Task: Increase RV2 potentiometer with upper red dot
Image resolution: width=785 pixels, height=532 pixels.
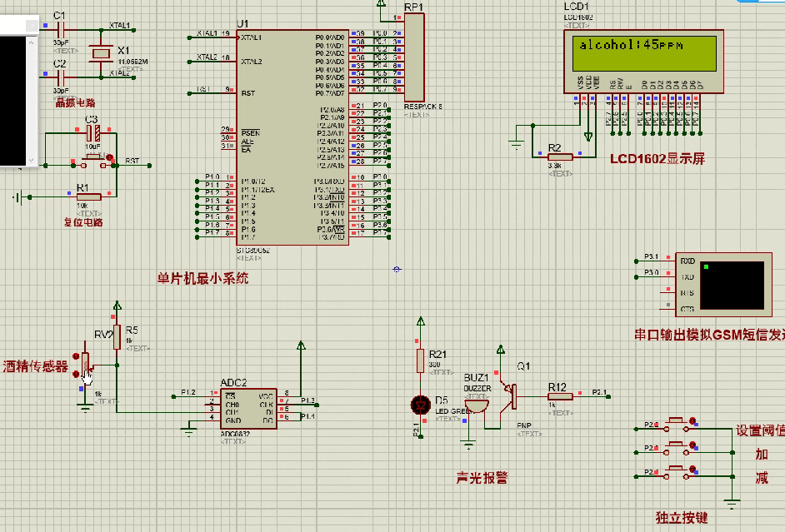Action: click(77, 356)
